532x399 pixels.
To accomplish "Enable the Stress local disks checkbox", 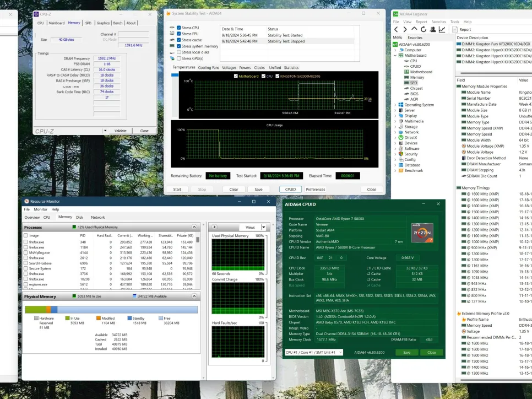I will (x=179, y=52).
